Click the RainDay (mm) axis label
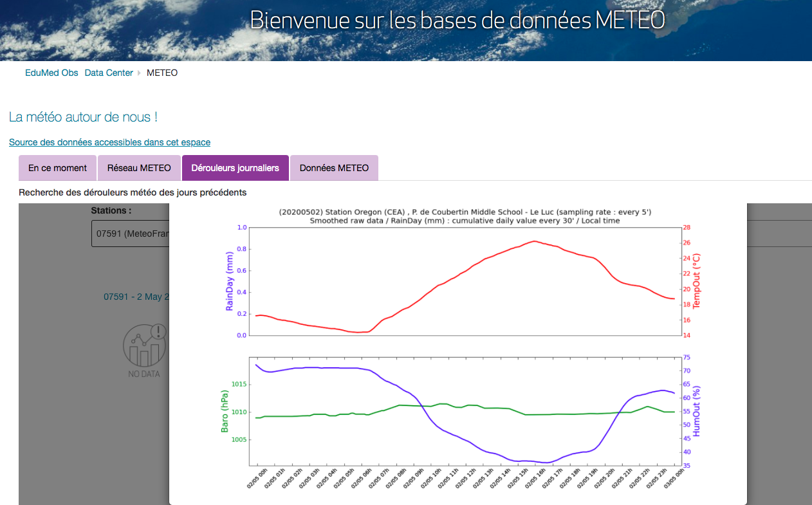This screenshot has height=505, width=812. (x=229, y=281)
